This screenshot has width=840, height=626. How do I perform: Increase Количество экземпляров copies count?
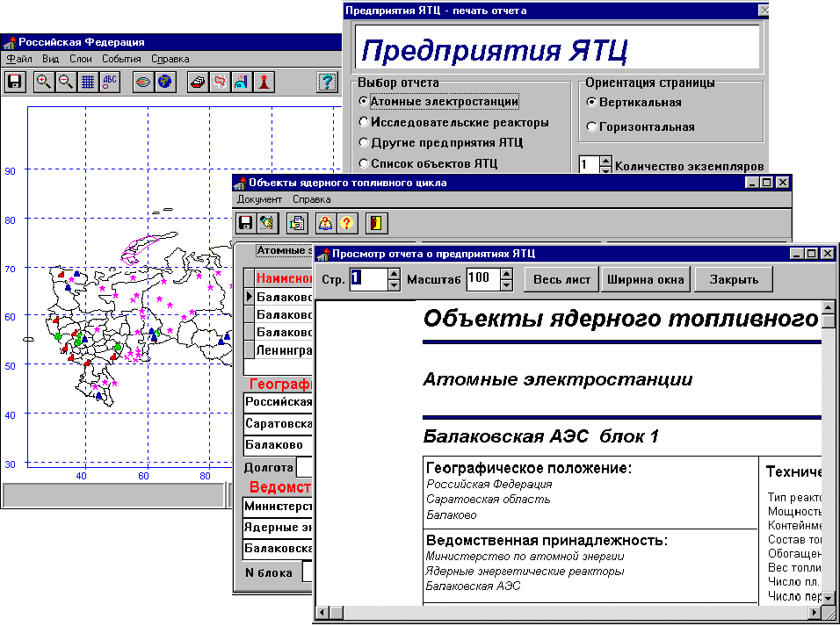point(605,161)
